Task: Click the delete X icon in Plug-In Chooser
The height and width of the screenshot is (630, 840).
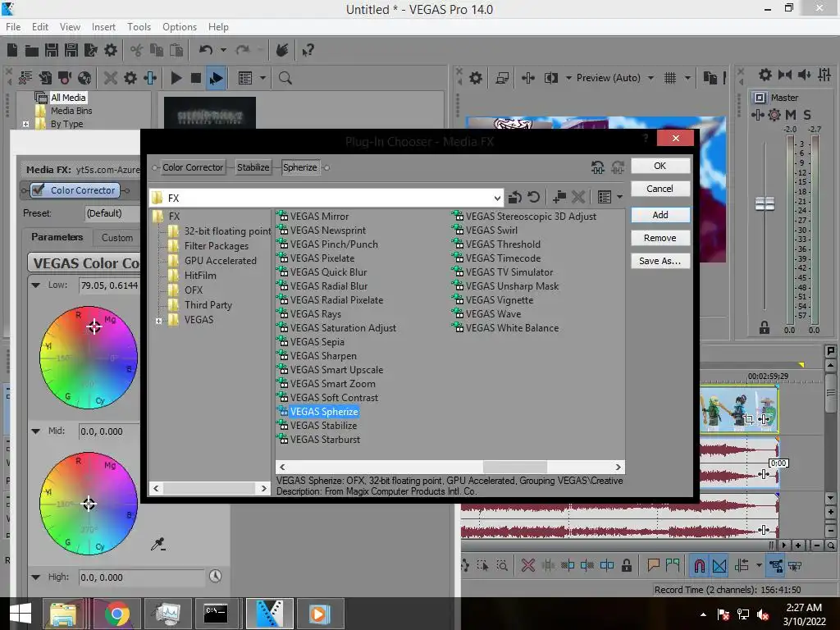Action: [x=577, y=198]
